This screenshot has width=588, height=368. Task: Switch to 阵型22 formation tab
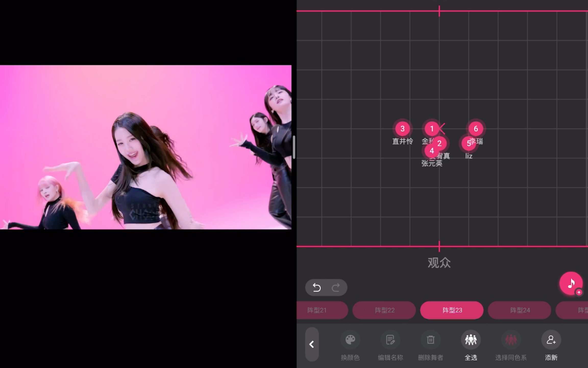384,310
